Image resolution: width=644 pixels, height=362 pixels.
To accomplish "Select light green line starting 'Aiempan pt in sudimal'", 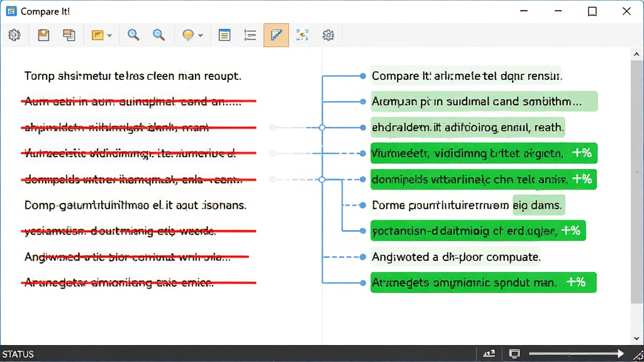I will click(484, 101).
